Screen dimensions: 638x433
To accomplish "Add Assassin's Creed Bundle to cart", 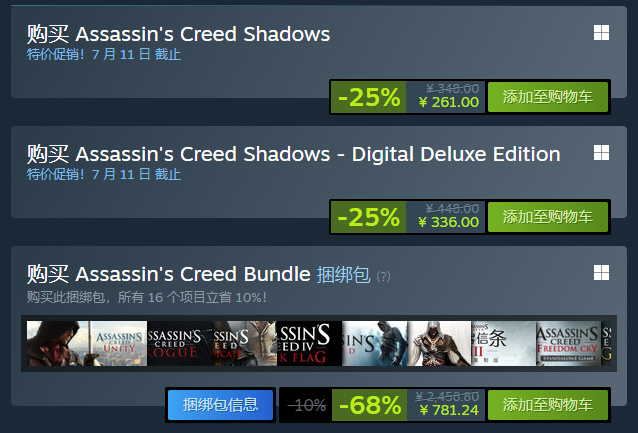I will [547, 405].
